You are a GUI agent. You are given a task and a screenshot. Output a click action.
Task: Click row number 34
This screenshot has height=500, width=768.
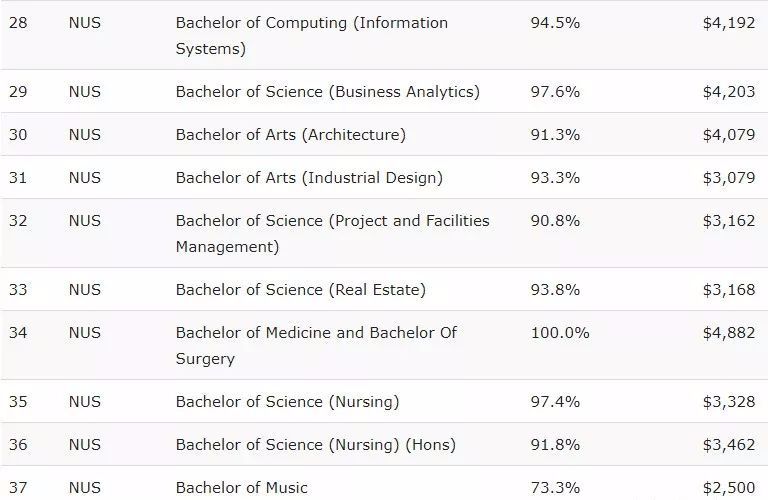(18, 333)
